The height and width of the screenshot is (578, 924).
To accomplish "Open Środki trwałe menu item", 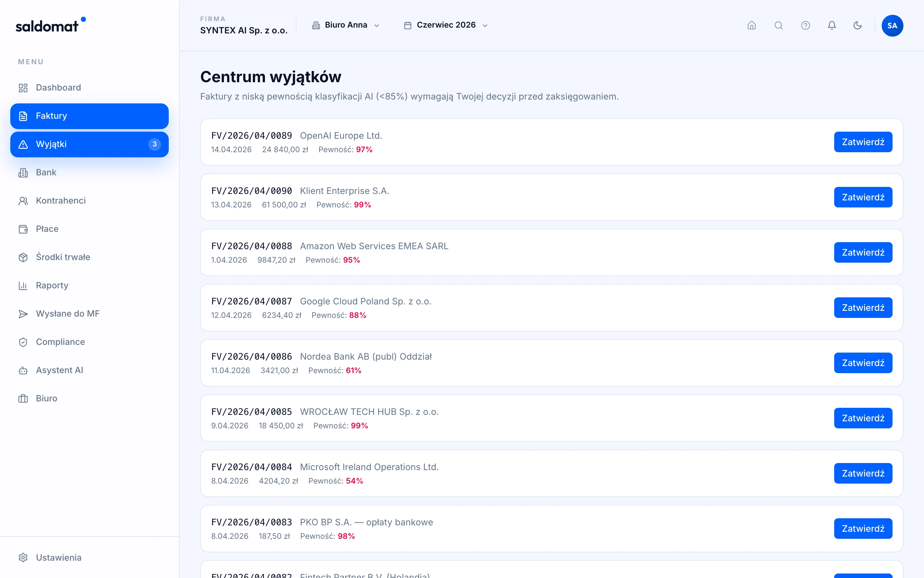I will [89, 258].
